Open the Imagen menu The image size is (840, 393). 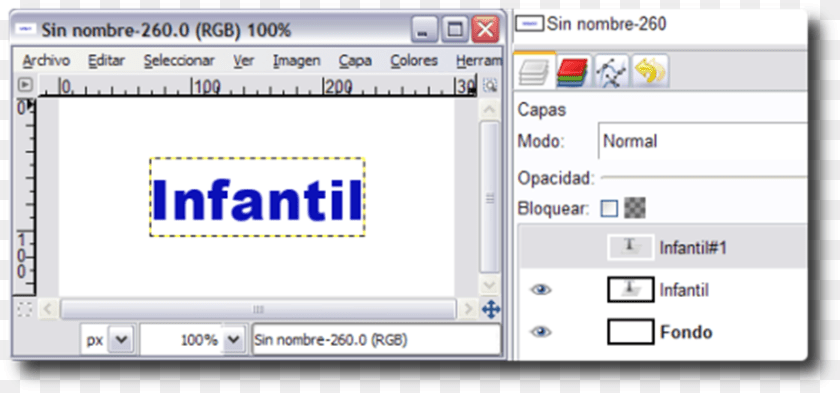click(x=296, y=61)
